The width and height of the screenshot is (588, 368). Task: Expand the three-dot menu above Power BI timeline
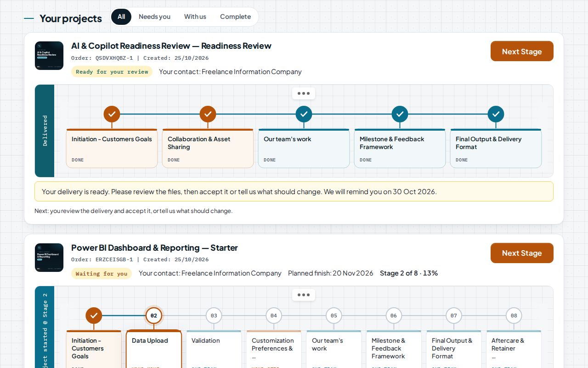(304, 295)
